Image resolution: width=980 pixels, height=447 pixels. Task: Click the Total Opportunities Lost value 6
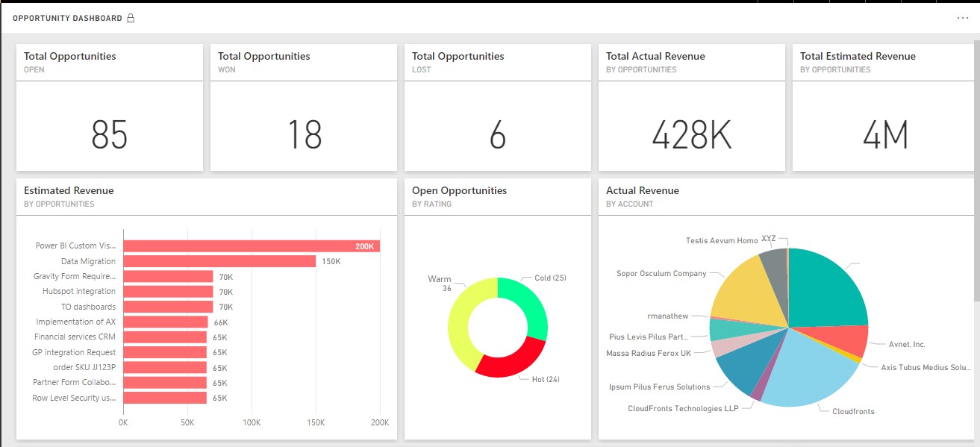click(498, 135)
